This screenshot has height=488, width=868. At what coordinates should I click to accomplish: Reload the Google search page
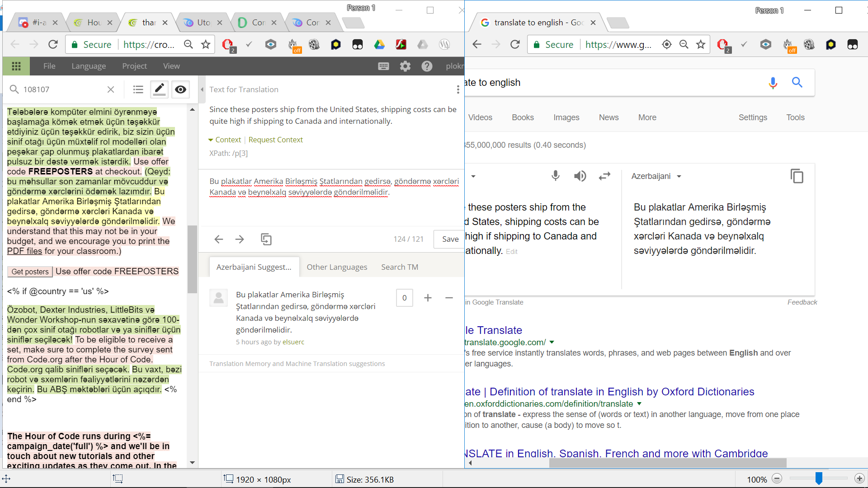[x=515, y=44]
